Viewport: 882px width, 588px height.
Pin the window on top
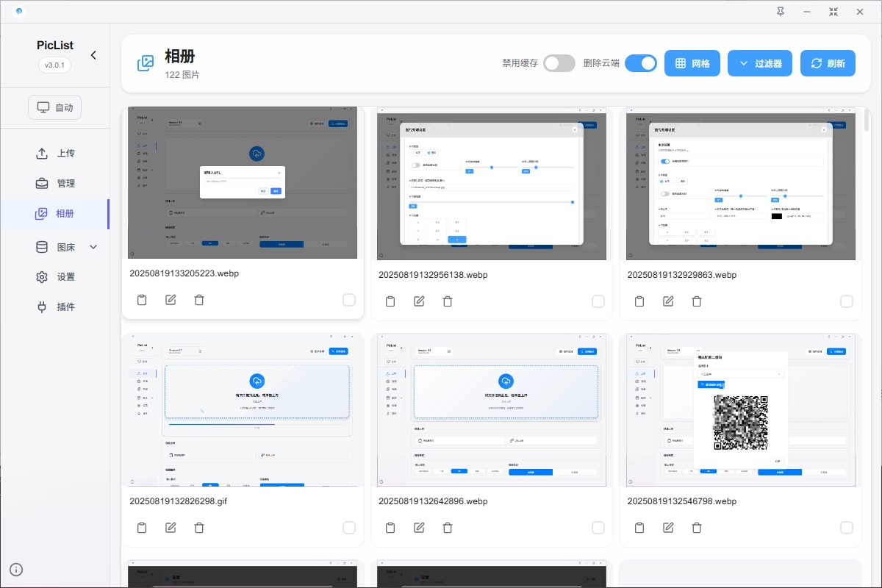point(781,11)
